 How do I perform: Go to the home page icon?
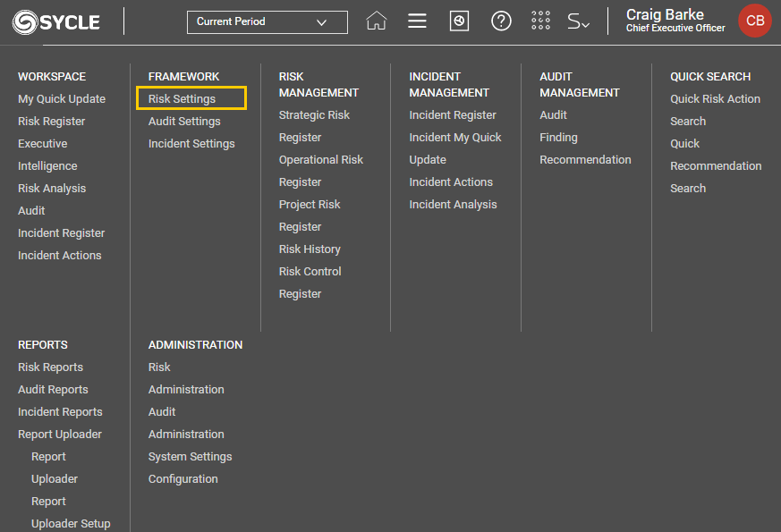[x=376, y=21]
